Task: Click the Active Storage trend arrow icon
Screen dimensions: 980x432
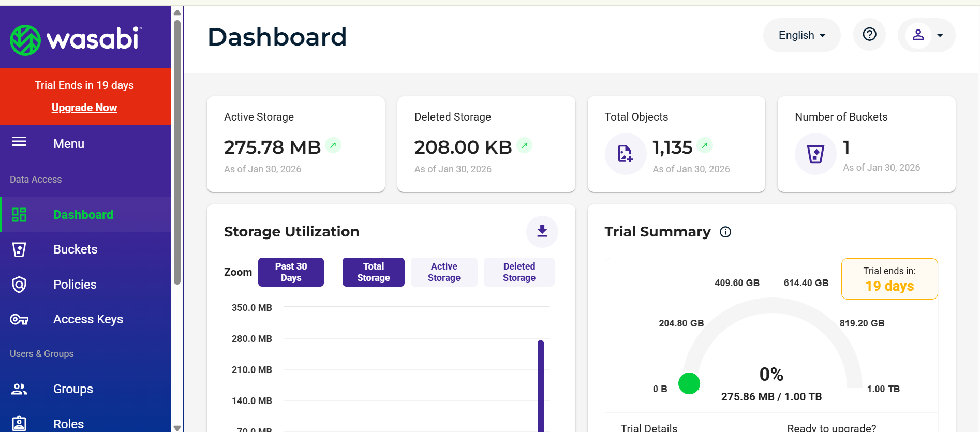Action: [333, 145]
